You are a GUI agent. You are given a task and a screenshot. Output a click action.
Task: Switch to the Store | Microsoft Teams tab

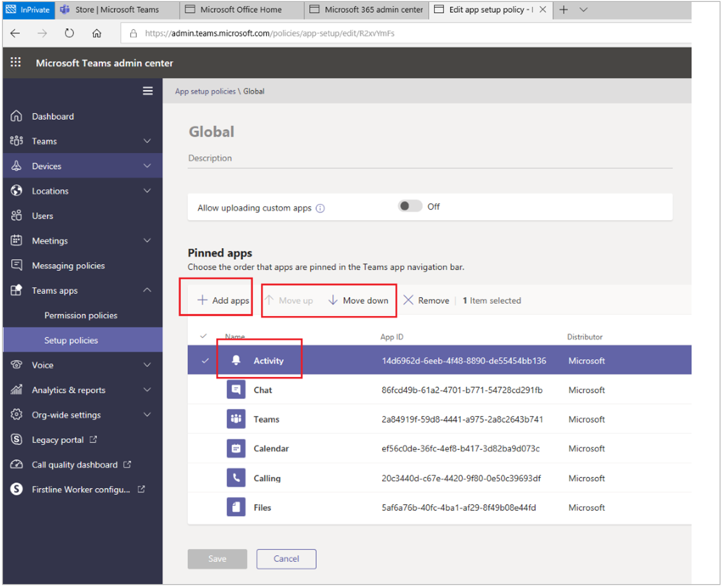point(117,10)
